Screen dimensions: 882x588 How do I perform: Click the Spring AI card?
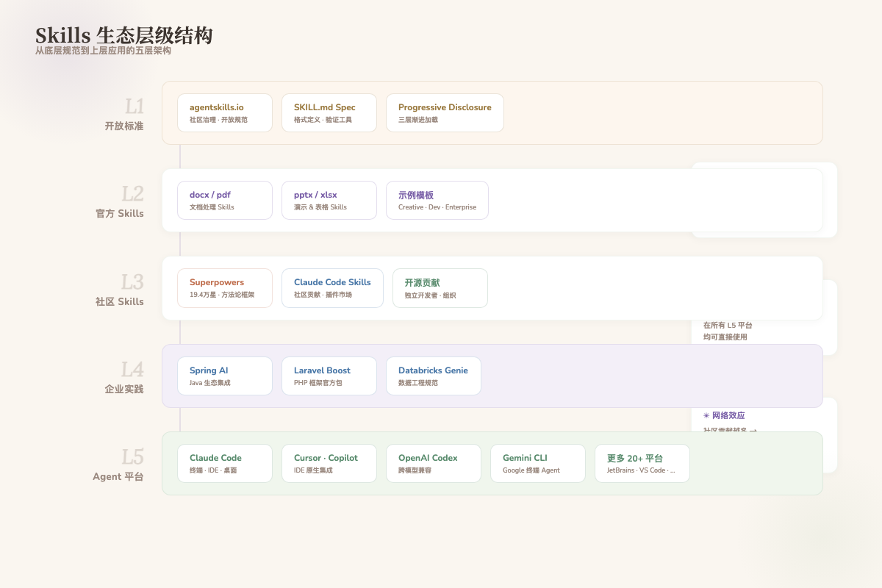click(x=225, y=376)
